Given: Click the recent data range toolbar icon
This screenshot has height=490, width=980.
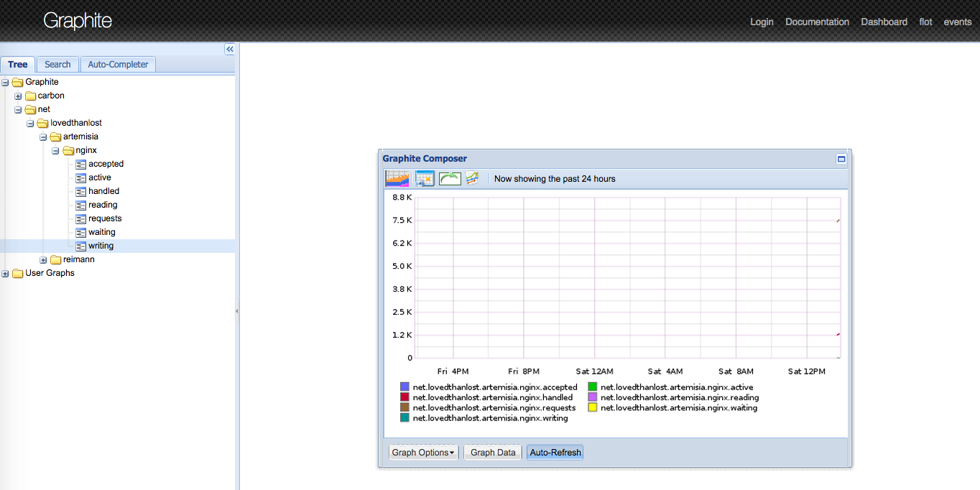Looking at the screenshot, I should [397, 178].
